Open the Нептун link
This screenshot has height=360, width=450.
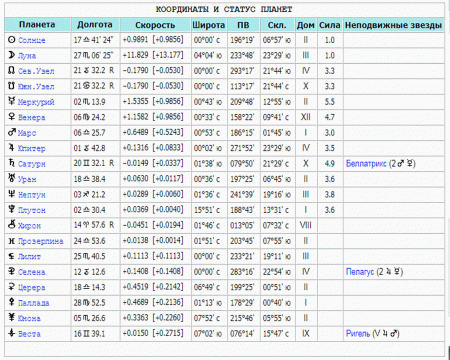coord(31,194)
